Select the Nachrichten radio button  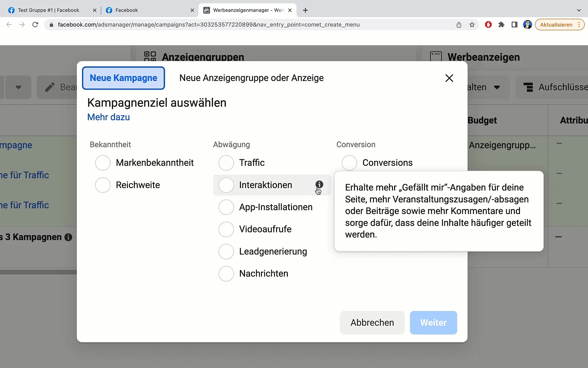tap(226, 274)
